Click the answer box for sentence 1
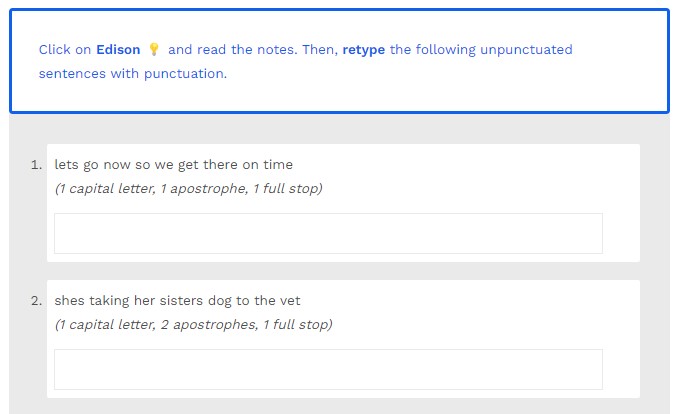This screenshot has height=414, width=674. pyautogui.click(x=328, y=233)
